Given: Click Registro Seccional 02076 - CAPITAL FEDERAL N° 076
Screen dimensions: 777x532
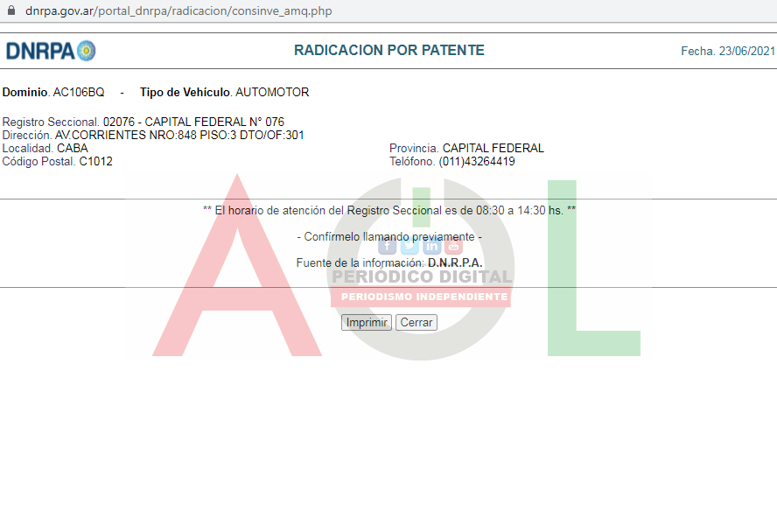Looking at the screenshot, I should 143,122.
